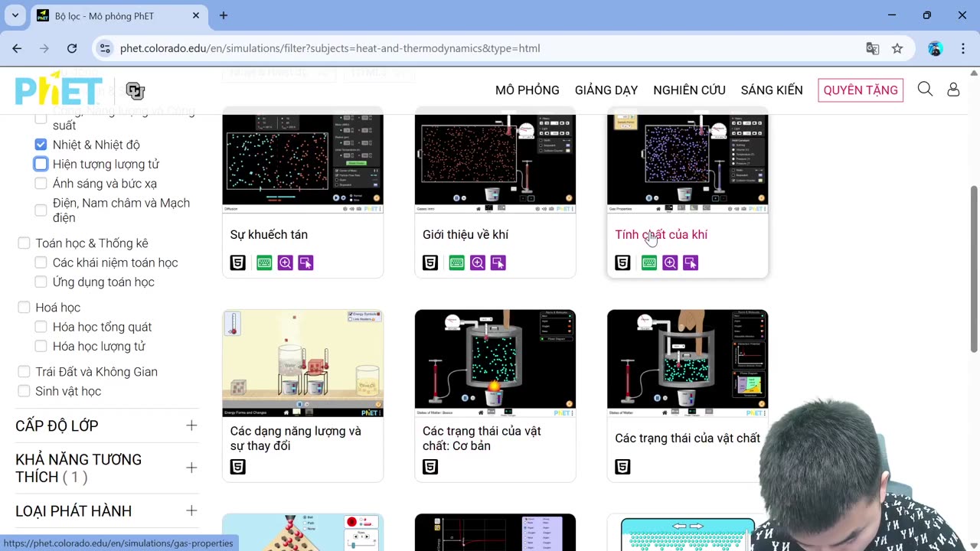
Task: Click HTML5 icon under Các dạng năng lượng
Action: tap(238, 466)
